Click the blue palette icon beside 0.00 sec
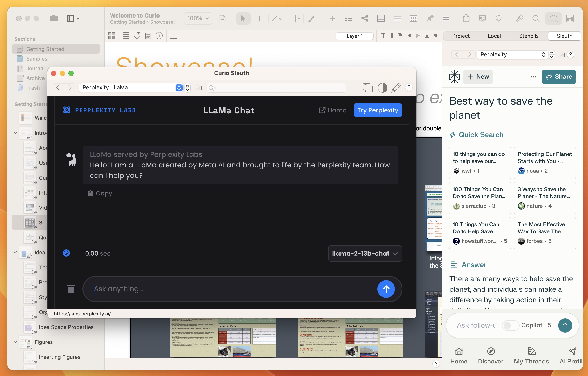The width and height of the screenshot is (588, 376). [x=66, y=253]
